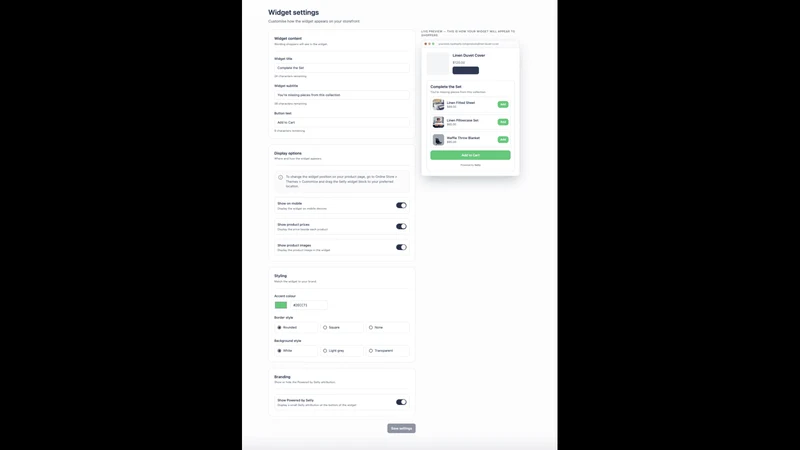The image size is (800, 450).
Task: Select the Light grey background style
Action: [342, 351]
